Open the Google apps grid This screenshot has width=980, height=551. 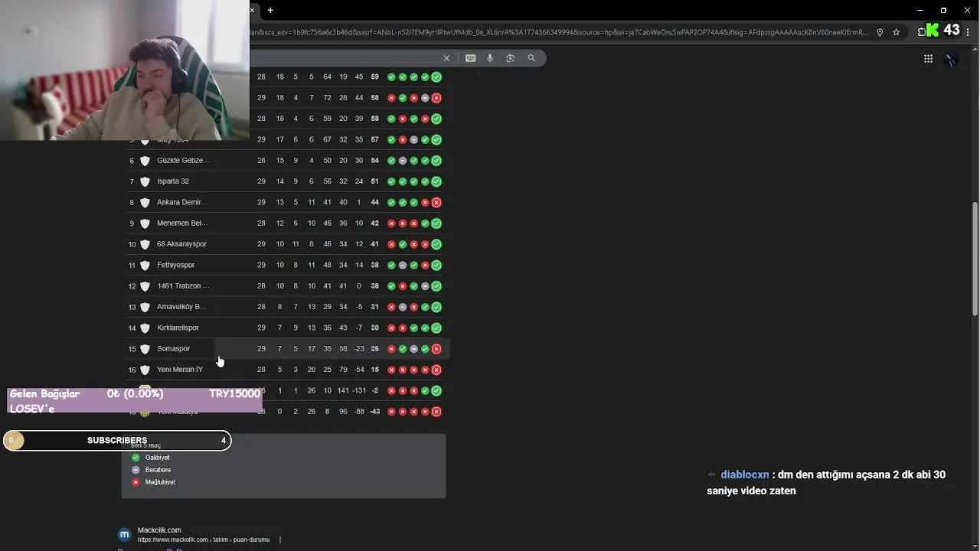point(928,59)
